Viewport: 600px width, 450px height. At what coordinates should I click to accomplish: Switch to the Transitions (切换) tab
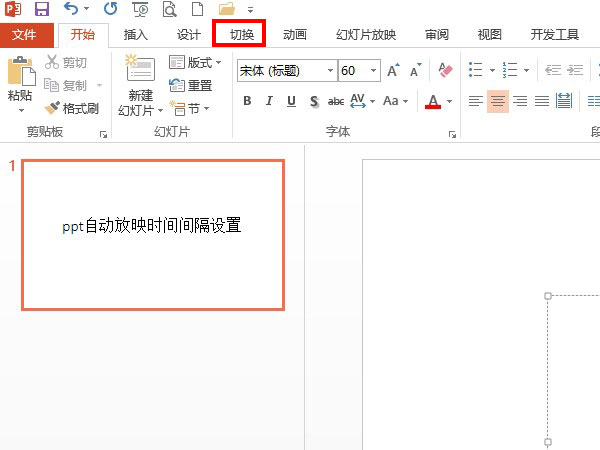click(x=240, y=34)
